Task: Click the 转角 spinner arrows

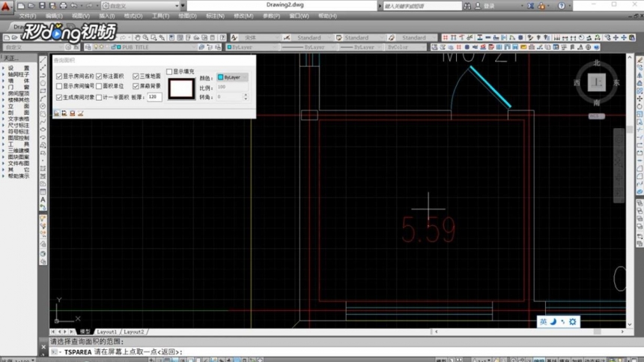Action: click(x=246, y=97)
